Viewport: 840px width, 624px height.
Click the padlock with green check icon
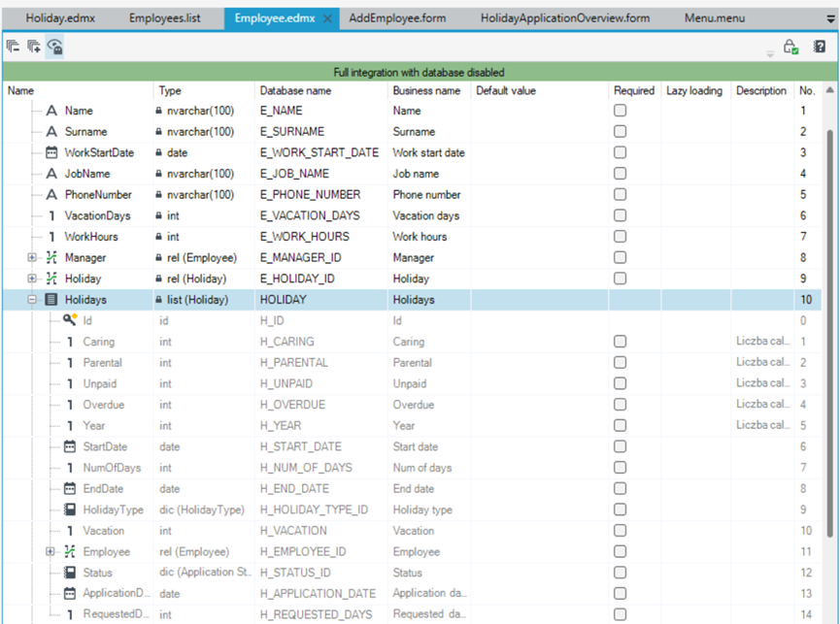point(790,48)
